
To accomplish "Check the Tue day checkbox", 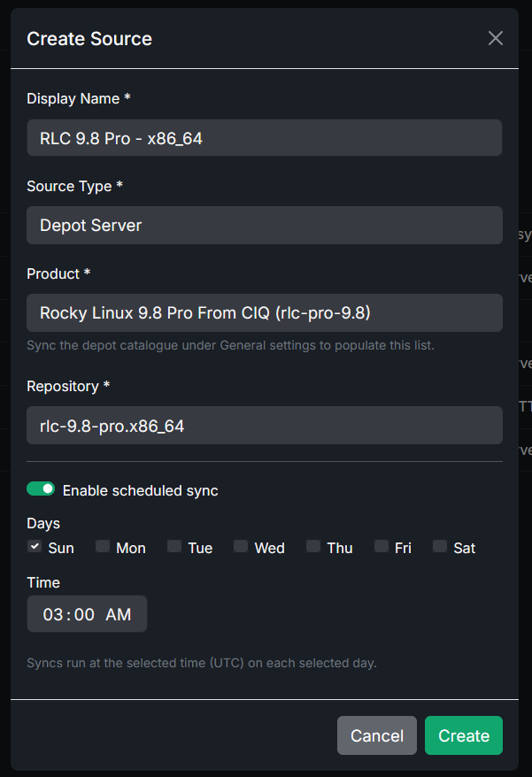I will [174, 547].
